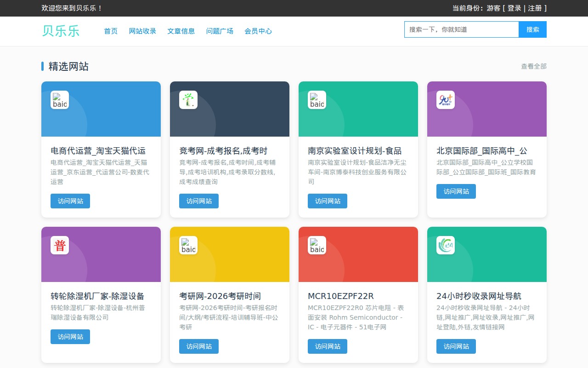Open the 注册 link in top bar
588x368 pixels.
pyautogui.click(x=533, y=8)
